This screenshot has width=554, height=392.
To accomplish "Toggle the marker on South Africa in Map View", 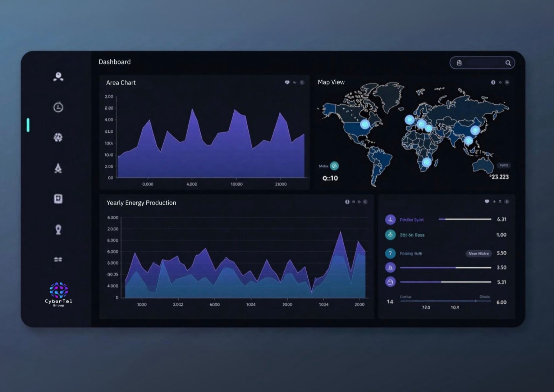I will coord(426,162).
